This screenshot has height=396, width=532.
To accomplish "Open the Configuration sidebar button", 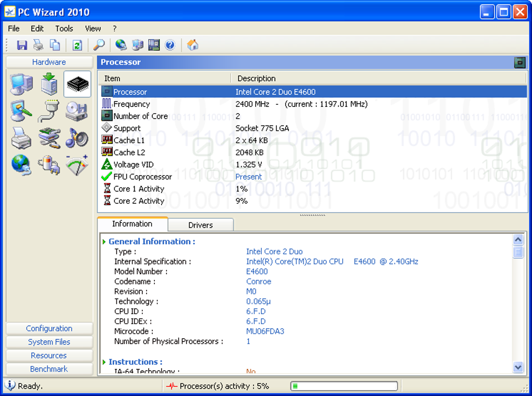I will tap(49, 328).
